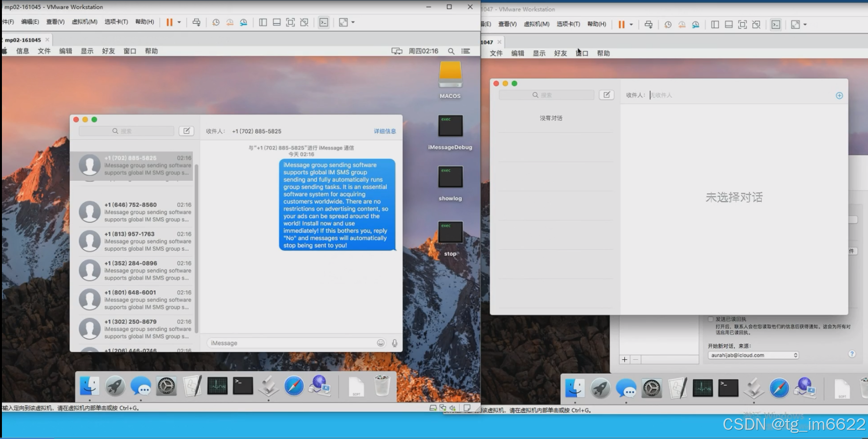Screen dimensions: 868x439
Task: Click the microphone audio record icon
Action: pos(395,343)
